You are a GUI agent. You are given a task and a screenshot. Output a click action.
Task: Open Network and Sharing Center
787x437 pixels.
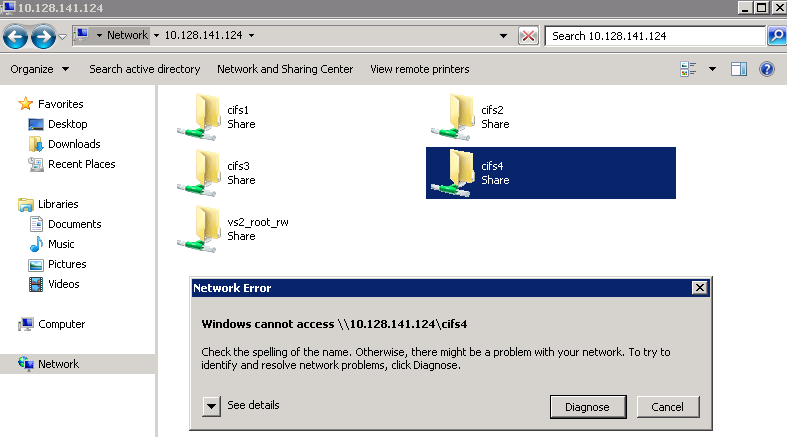tap(285, 69)
